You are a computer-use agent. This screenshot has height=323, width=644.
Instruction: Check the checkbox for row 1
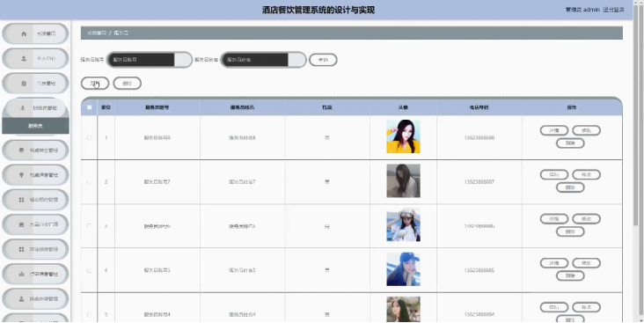click(89, 137)
